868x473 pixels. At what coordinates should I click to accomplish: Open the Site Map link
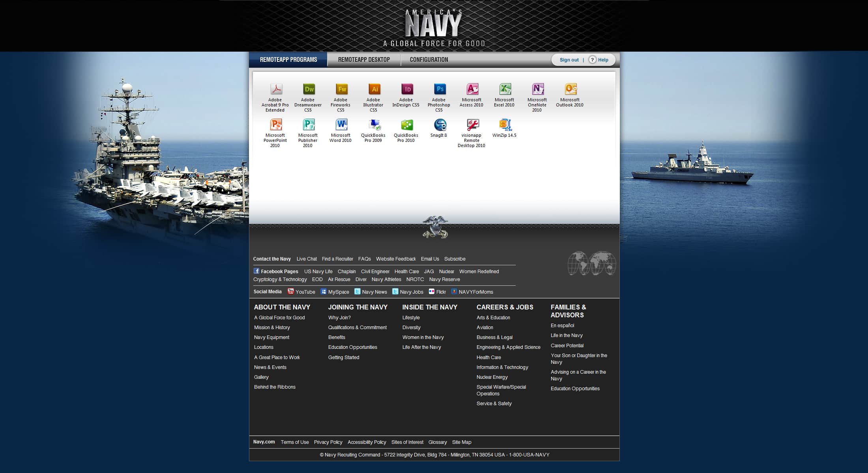(462, 442)
